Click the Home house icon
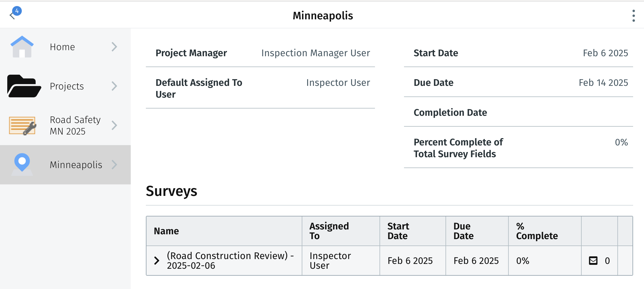Image resolution: width=644 pixels, height=289 pixels. (22, 47)
